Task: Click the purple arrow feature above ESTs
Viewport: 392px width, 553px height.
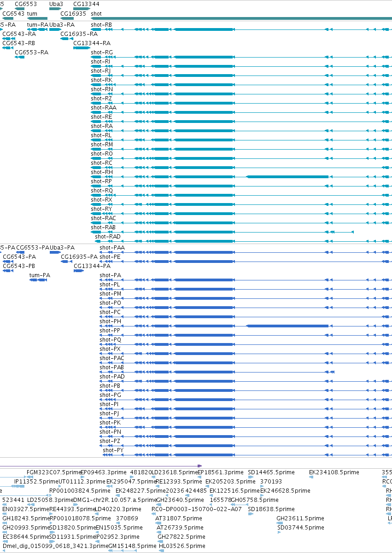Action: [101, 466]
